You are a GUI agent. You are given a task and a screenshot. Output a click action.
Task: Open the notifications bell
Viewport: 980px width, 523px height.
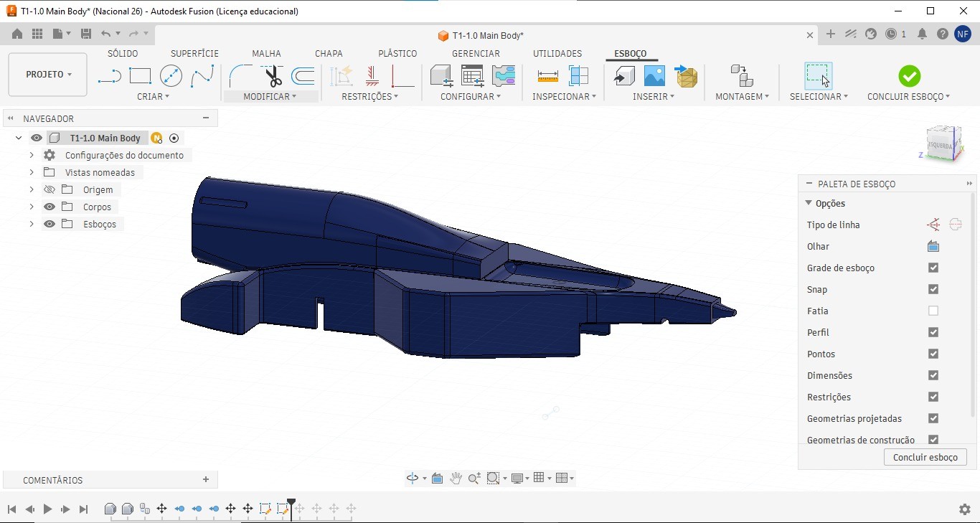point(922,34)
